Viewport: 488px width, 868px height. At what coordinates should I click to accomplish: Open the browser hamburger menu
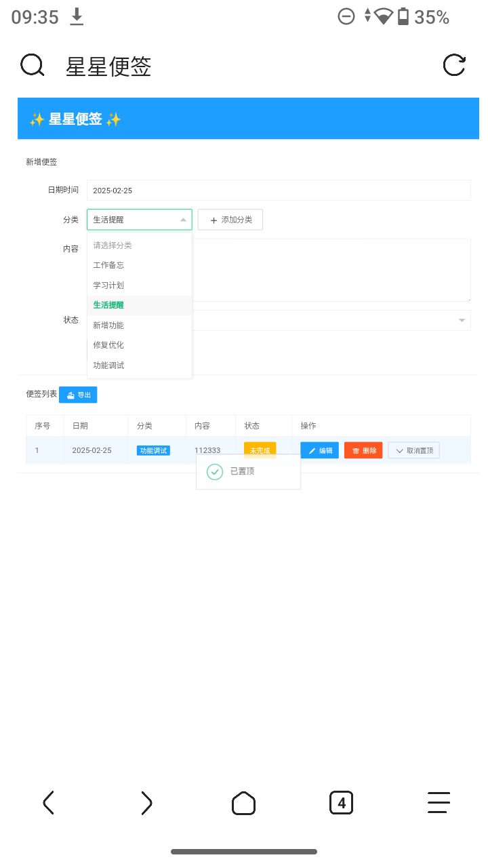pyautogui.click(x=439, y=803)
